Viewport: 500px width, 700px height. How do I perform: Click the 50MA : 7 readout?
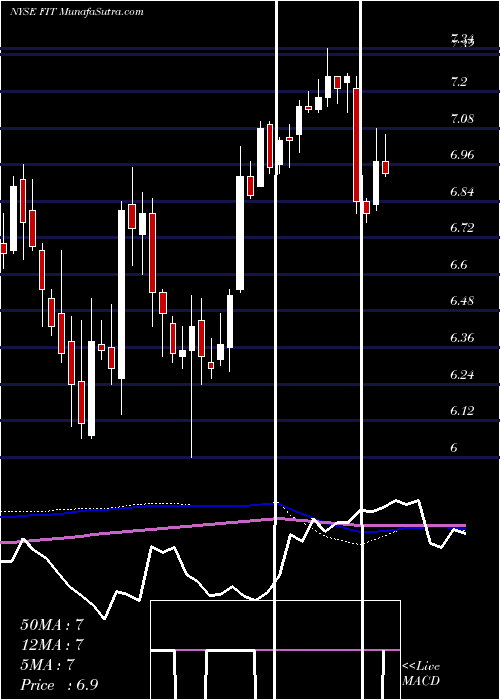point(52,625)
